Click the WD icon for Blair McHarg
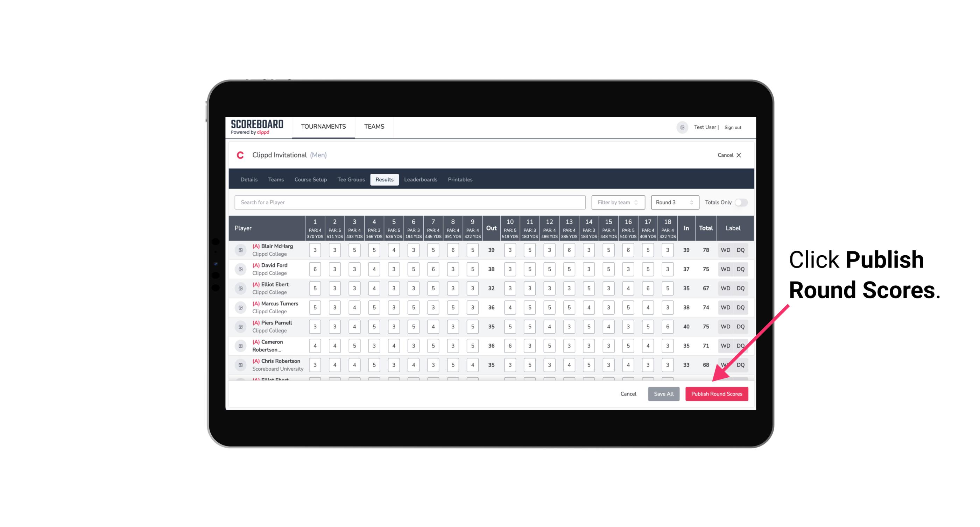Image resolution: width=980 pixels, height=527 pixels. tap(725, 250)
